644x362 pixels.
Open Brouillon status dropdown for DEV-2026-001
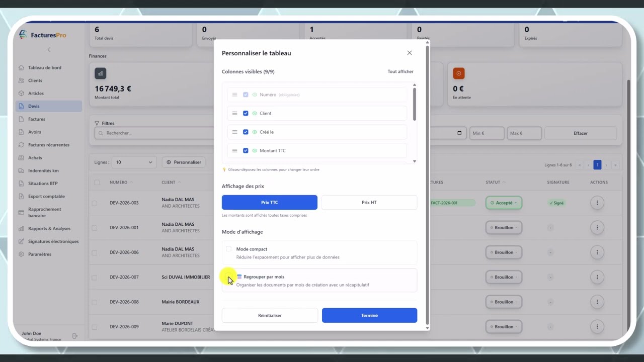(504, 227)
